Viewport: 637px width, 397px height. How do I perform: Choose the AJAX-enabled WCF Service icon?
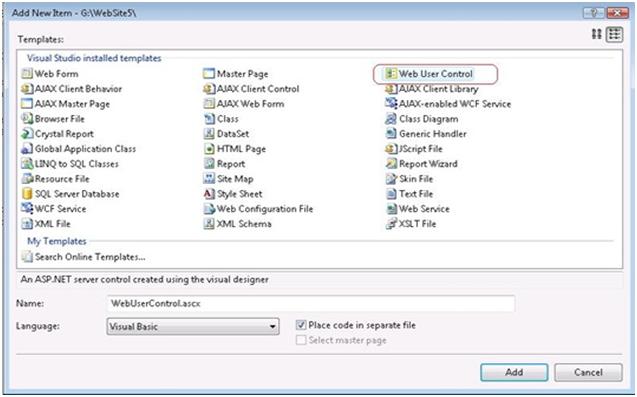pyautogui.click(x=391, y=104)
